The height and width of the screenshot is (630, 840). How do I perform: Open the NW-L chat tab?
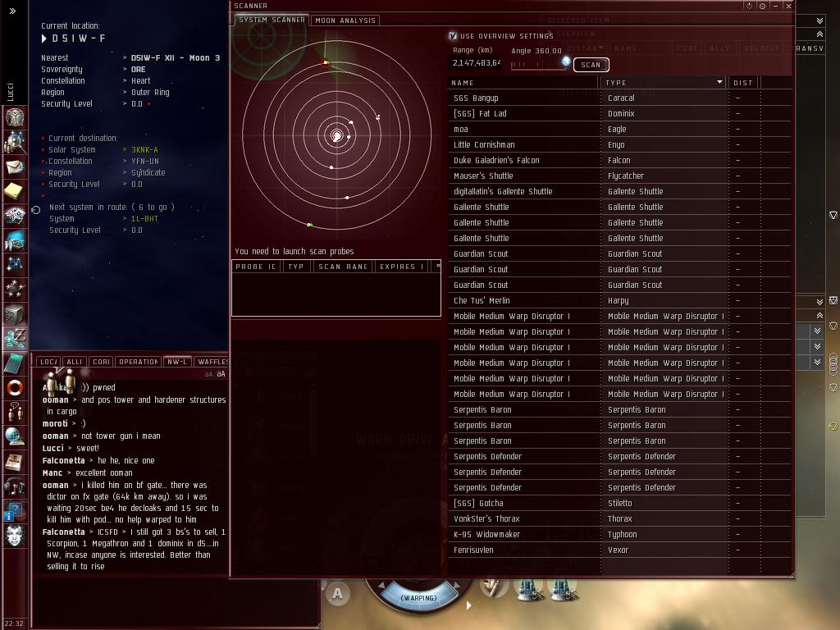177,362
